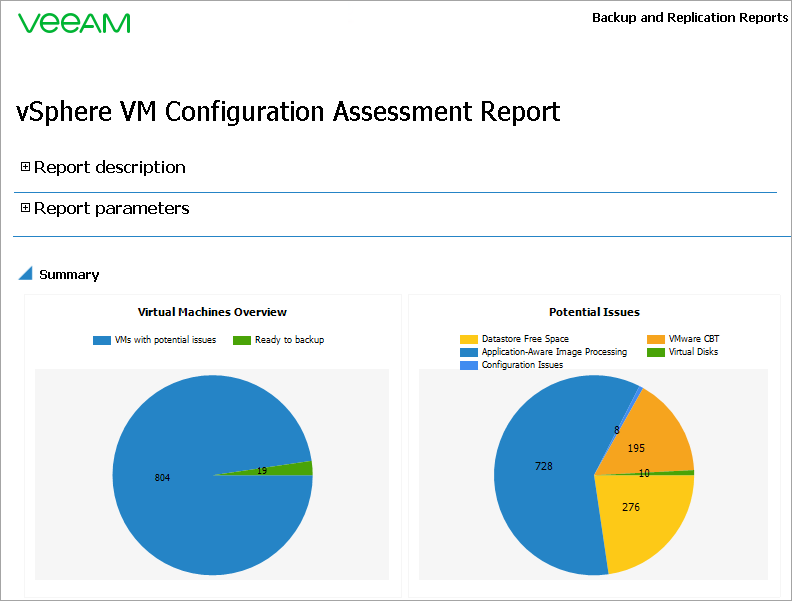This screenshot has width=792, height=601.
Task: Click the Configuration Issues legend swatch
Action: (x=469, y=365)
